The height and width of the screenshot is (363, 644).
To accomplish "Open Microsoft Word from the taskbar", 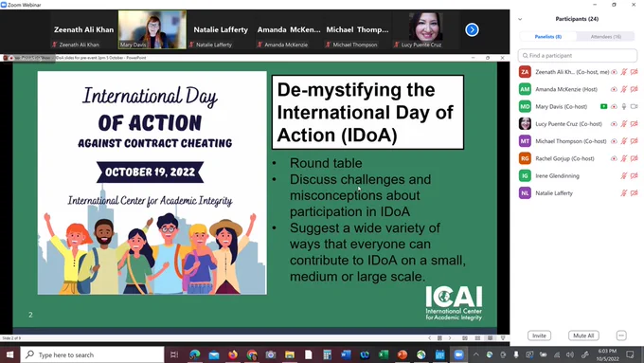I will click(x=346, y=354).
